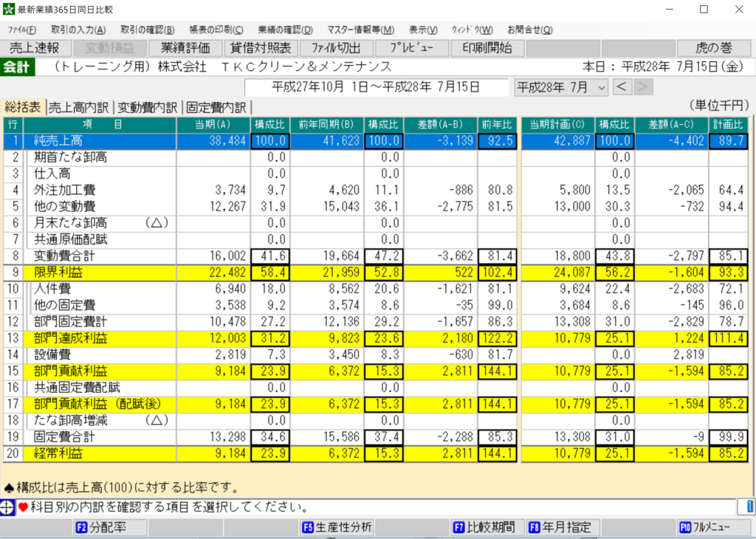Switch to the 固定費内訳 tab
756x539 pixels.
coord(216,108)
